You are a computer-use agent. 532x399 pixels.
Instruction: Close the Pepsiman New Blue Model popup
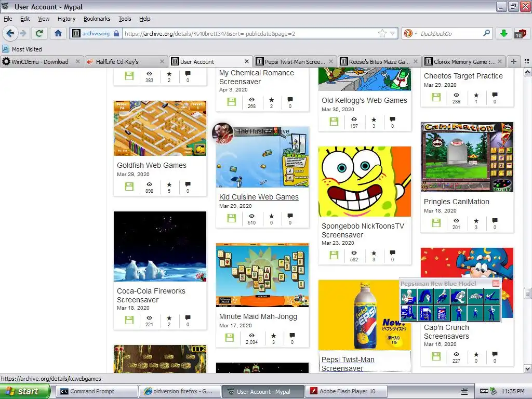coord(496,283)
